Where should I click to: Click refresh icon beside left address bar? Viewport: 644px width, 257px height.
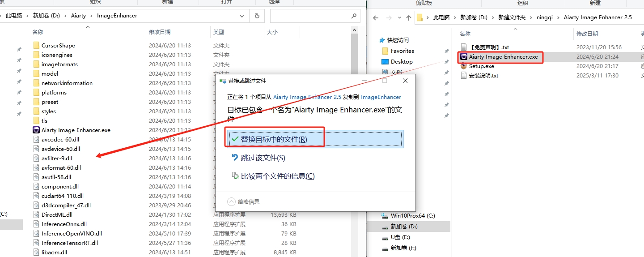pos(257,16)
